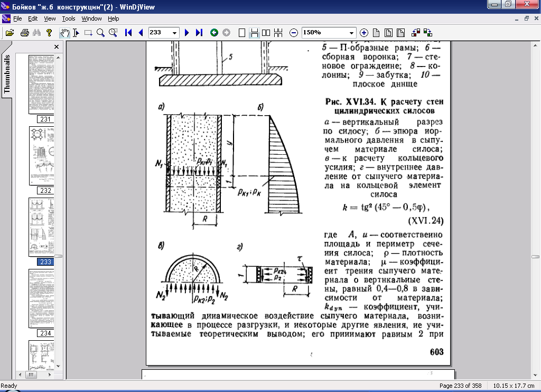The height and width of the screenshot is (392, 541).
Task: Zoom in with the plus icon
Action: 363,33
